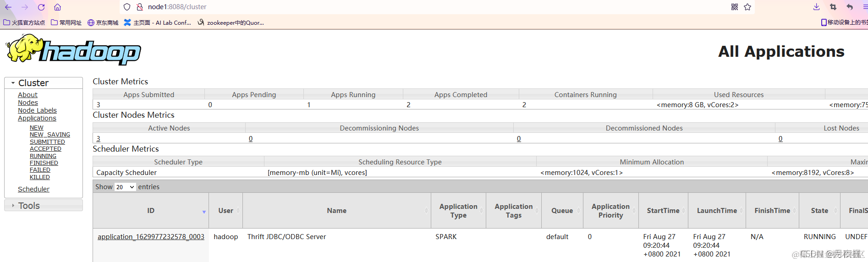Filter applications by RUNNING state

pyautogui.click(x=43, y=156)
